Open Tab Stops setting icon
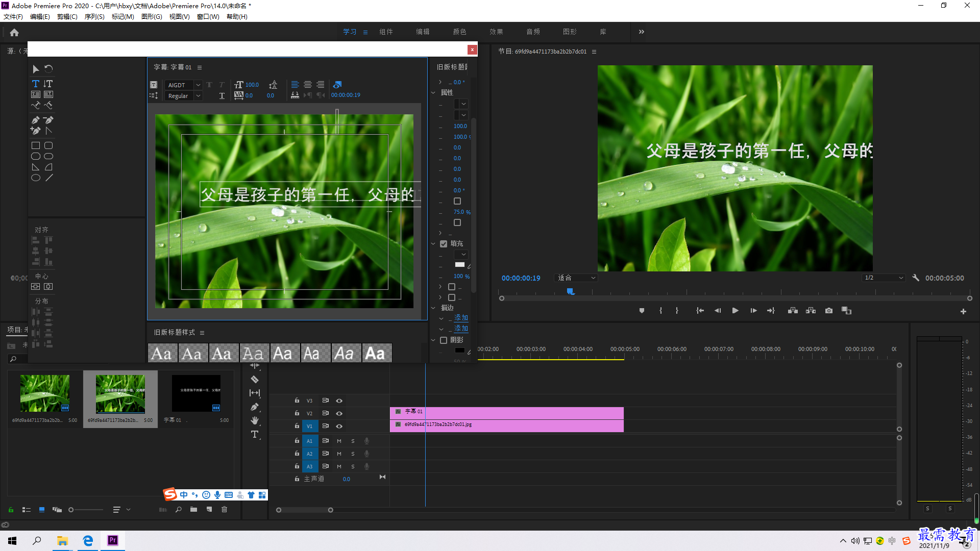This screenshot has width=980, height=551. click(x=295, y=95)
